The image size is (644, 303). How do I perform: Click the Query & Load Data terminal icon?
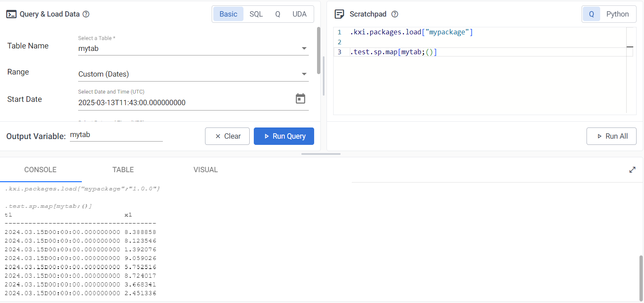coord(12,14)
